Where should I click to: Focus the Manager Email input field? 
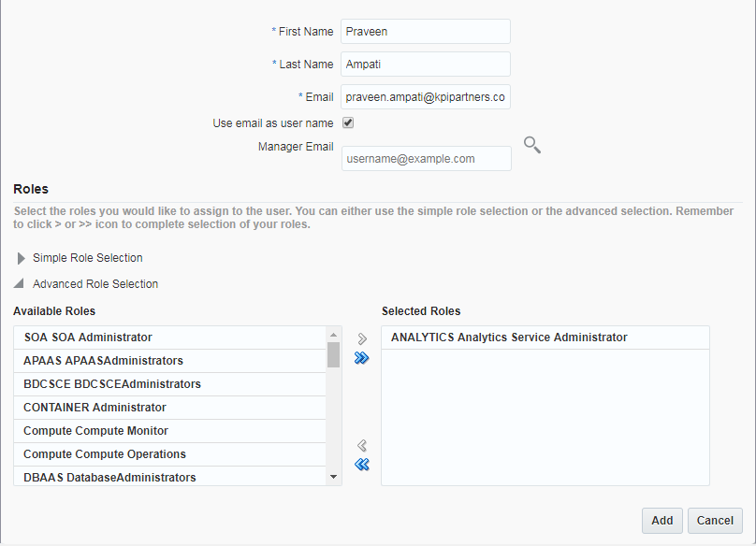click(x=427, y=159)
